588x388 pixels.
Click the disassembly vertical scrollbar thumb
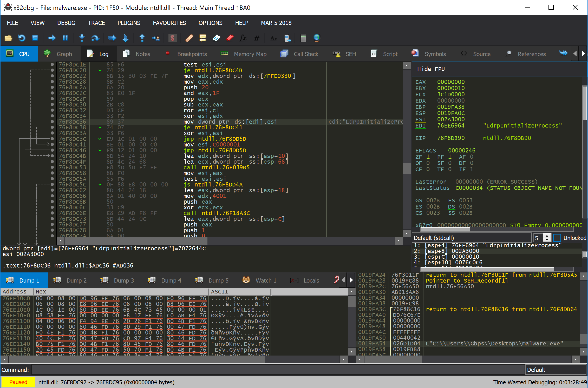(x=407, y=169)
